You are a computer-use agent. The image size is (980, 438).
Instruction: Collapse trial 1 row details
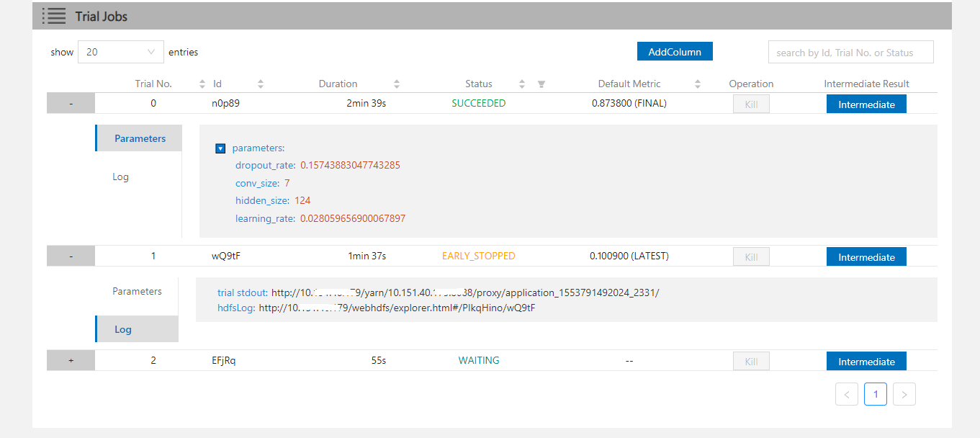(x=71, y=256)
